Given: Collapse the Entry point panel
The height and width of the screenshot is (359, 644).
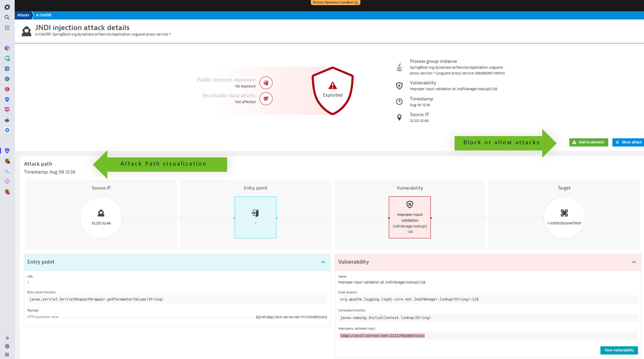Looking at the screenshot, I should [x=323, y=262].
